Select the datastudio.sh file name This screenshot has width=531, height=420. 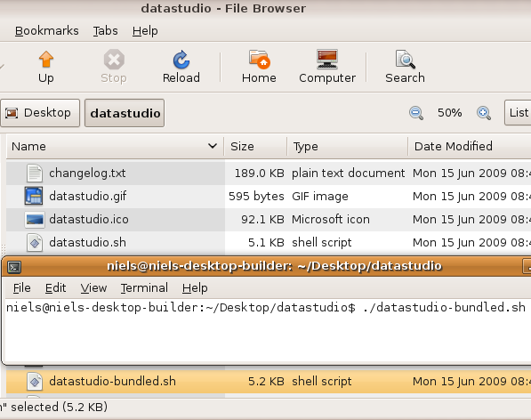click(87, 243)
